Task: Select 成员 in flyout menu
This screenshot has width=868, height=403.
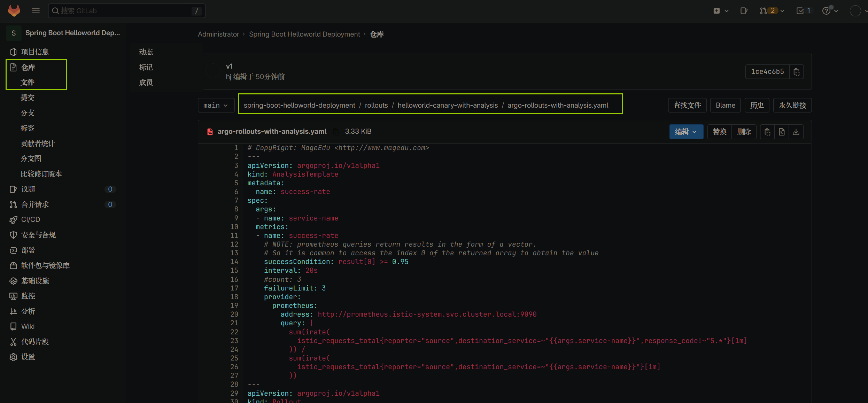Action: click(x=146, y=83)
